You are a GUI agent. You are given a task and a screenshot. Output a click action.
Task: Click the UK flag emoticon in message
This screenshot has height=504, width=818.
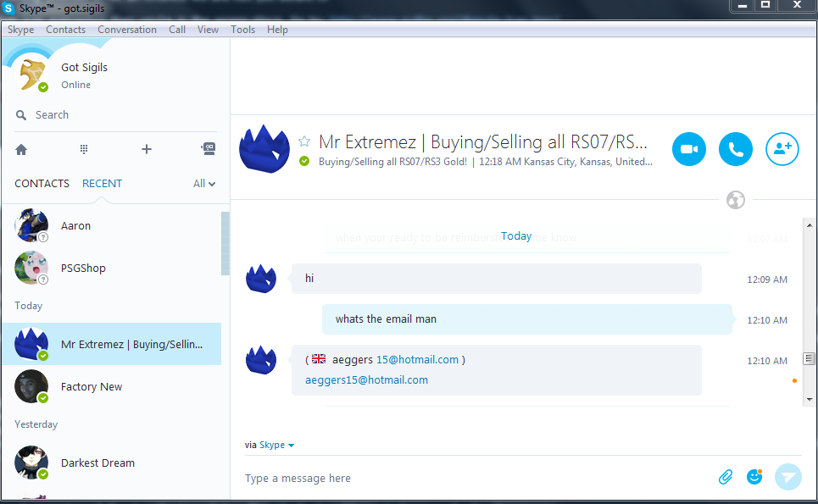tap(319, 358)
